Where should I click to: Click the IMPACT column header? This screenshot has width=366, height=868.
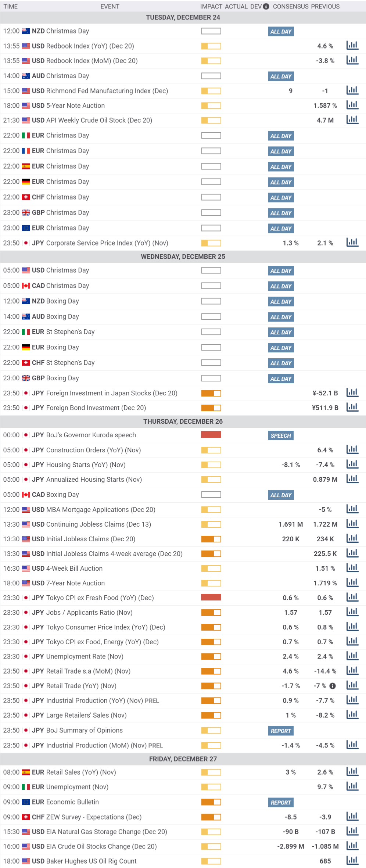click(211, 7)
